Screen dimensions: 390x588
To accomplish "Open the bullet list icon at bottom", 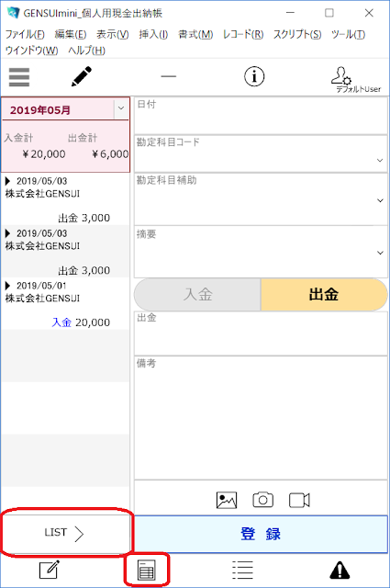I will click(242, 570).
